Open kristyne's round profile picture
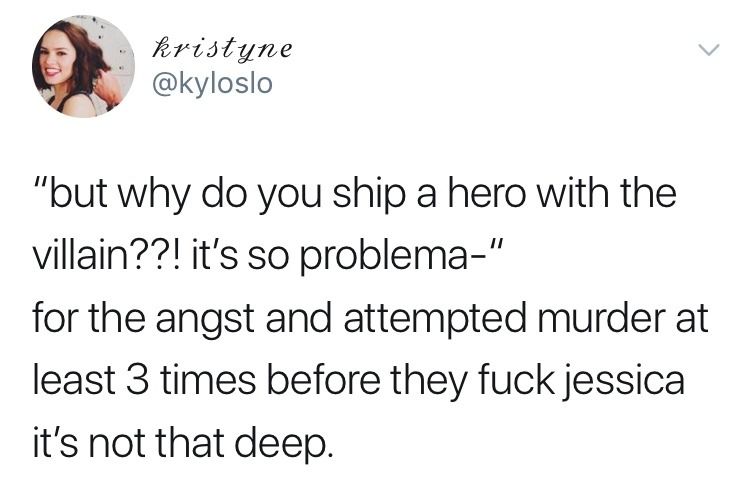This screenshot has height=499, width=742. pos(83,66)
